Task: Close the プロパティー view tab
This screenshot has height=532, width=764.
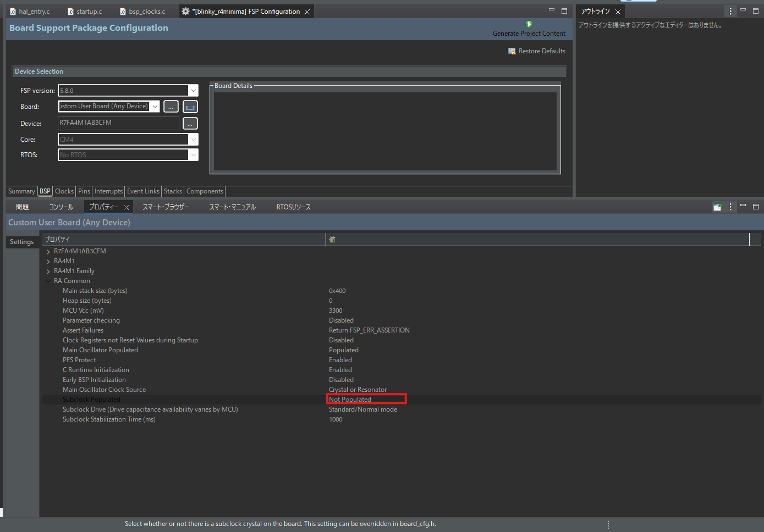Action: pos(126,207)
